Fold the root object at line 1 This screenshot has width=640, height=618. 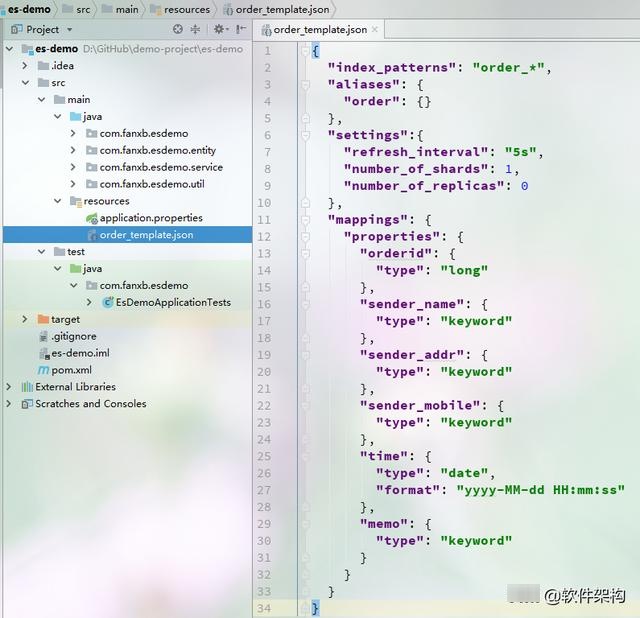[x=305, y=51]
